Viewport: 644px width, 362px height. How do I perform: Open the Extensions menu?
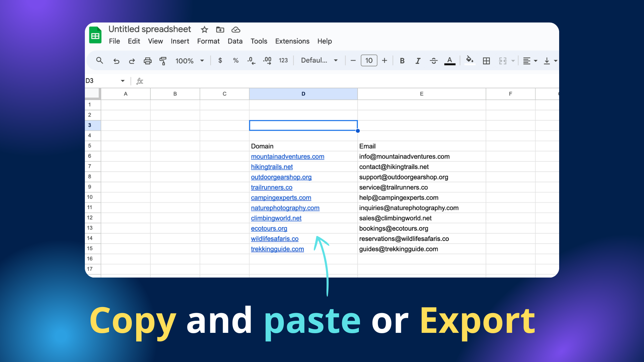click(292, 41)
